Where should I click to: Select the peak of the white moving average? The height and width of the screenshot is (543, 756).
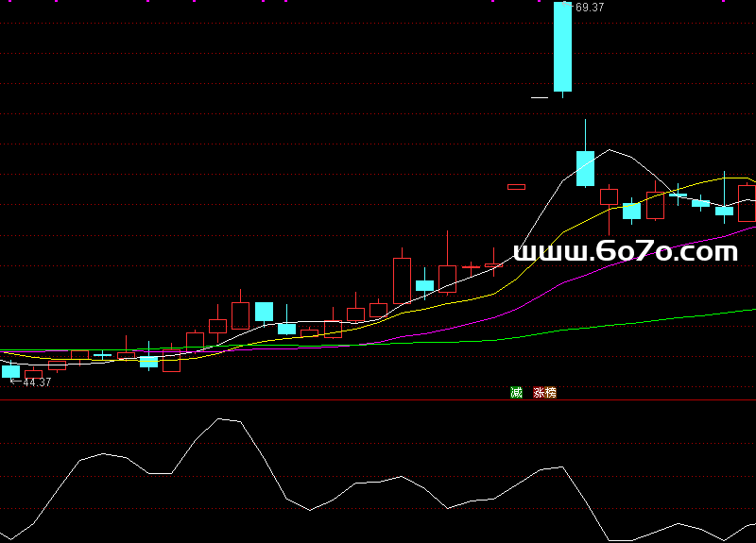click(x=611, y=149)
